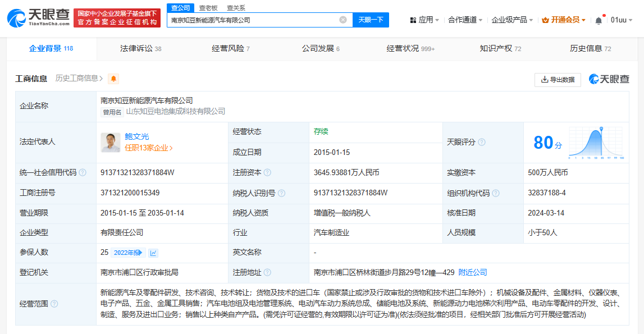Open the 2022年报 year selector tag
644x334 pixels.
tap(128, 253)
